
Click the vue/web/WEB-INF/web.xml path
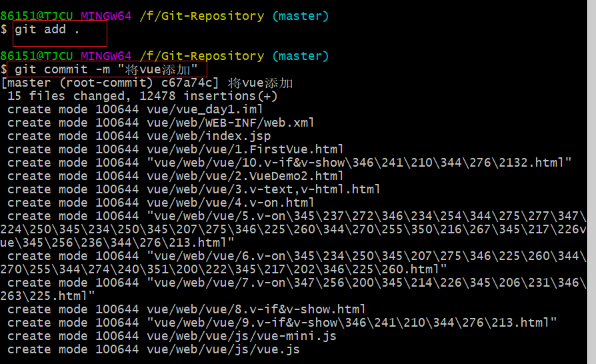tap(230, 123)
